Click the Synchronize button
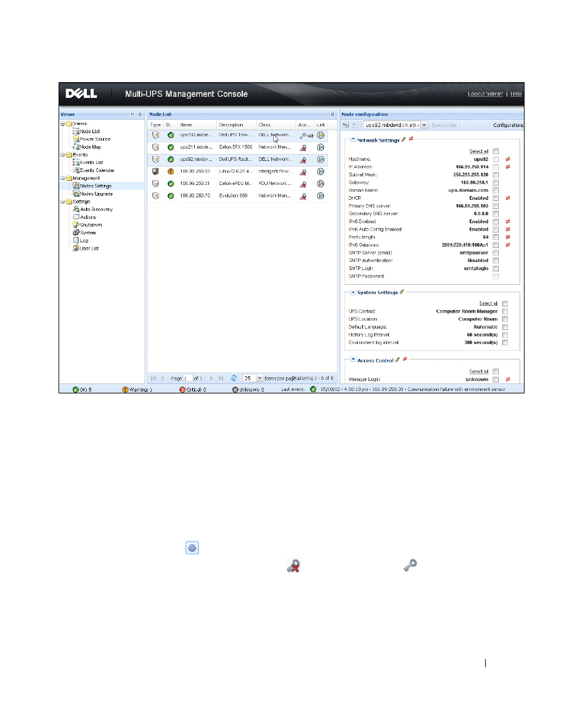Screen dimensions: 588x706 [444, 125]
